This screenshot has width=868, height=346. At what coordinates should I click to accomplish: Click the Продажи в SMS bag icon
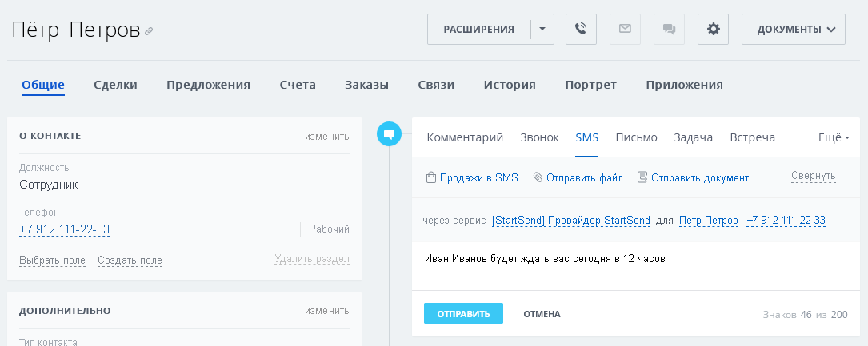(430, 177)
